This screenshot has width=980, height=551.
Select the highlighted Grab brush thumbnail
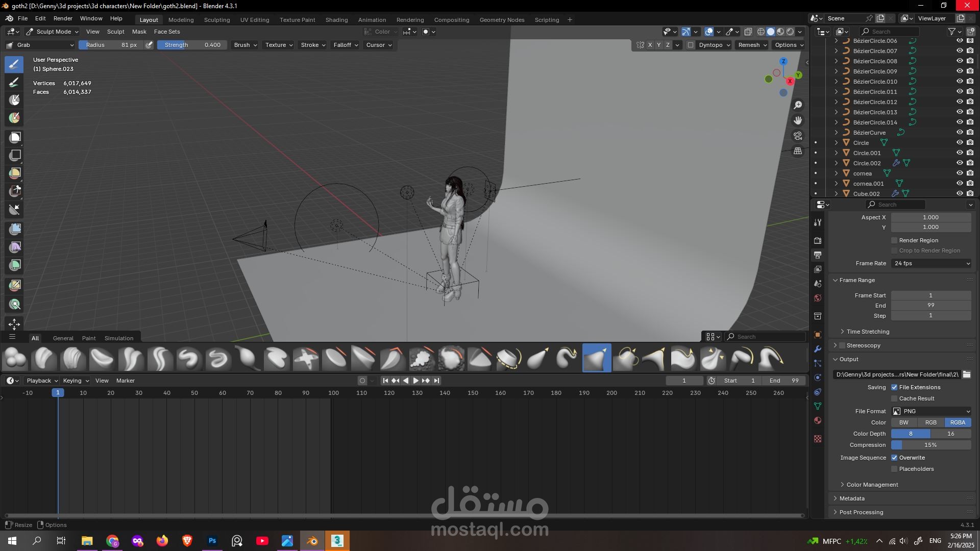point(597,358)
